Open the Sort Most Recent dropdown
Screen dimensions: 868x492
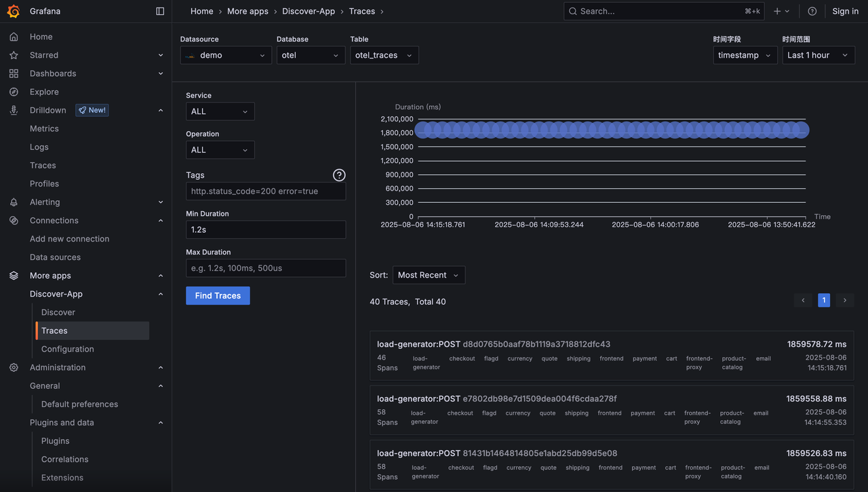(429, 275)
